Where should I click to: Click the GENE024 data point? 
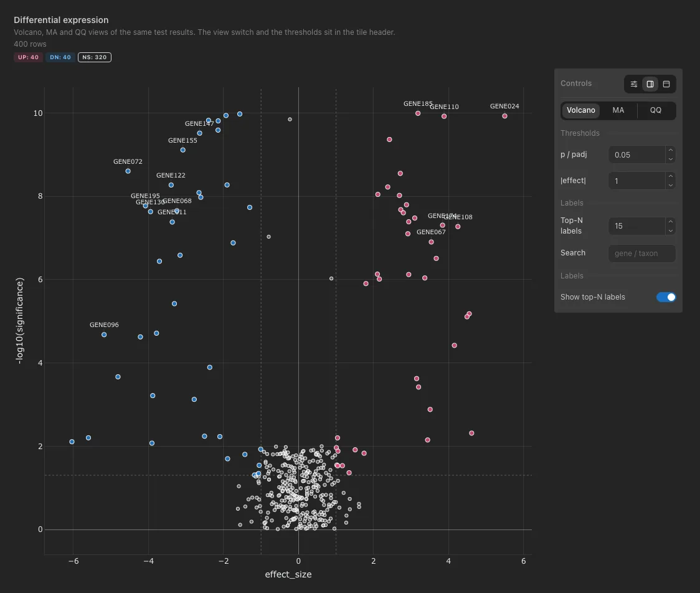tap(504, 116)
